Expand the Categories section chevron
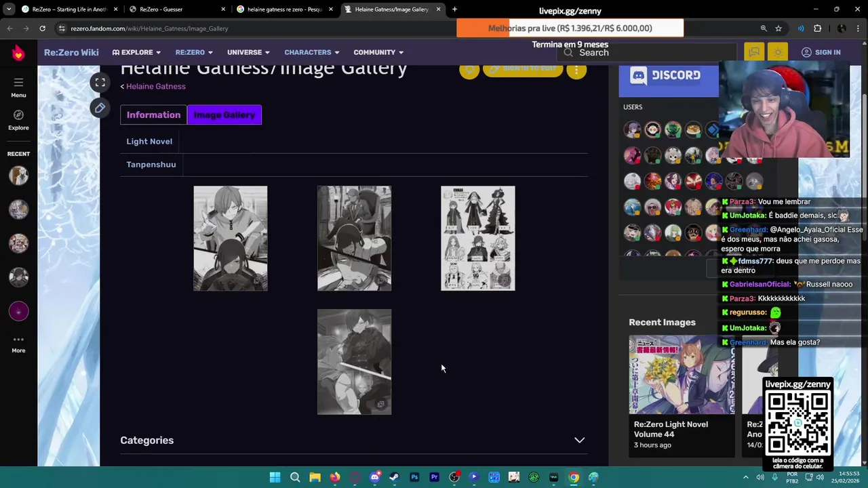This screenshot has width=868, height=488. (580, 441)
